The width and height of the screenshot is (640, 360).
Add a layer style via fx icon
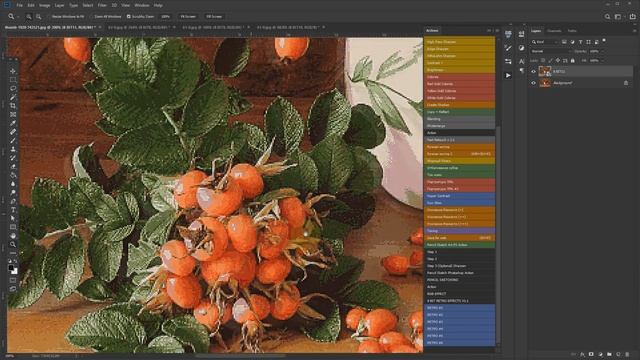tap(582, 354)
